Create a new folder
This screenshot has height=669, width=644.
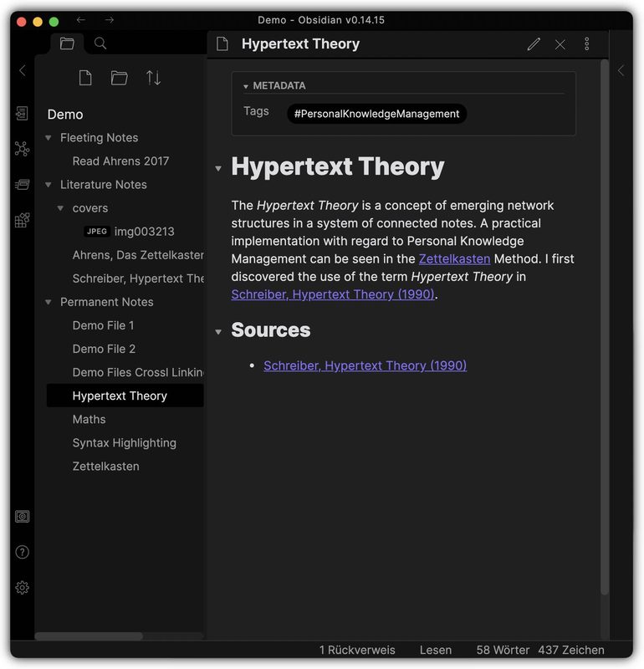pos(119,78)
